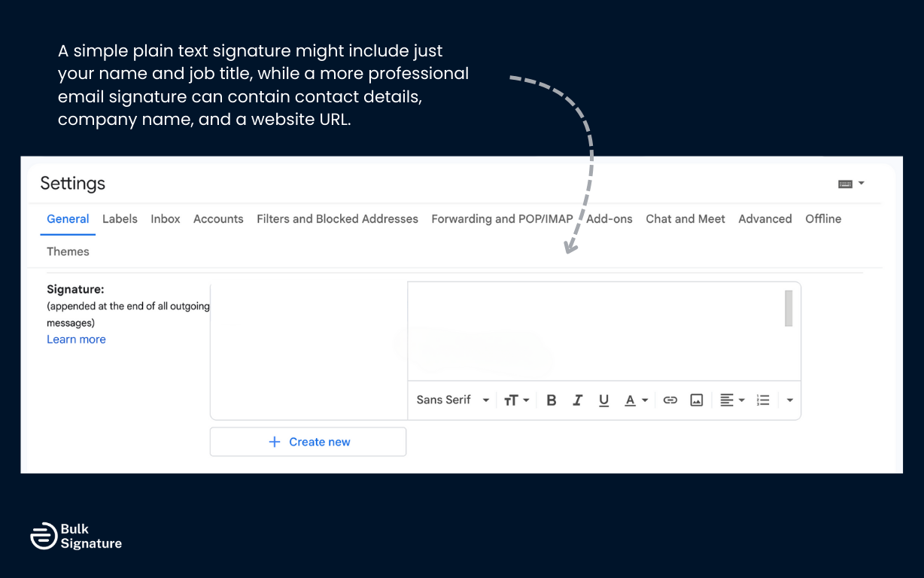Click the keyboard input icon near Settings
The height and width of the screenshot is (578, 924).
[846, 183]
